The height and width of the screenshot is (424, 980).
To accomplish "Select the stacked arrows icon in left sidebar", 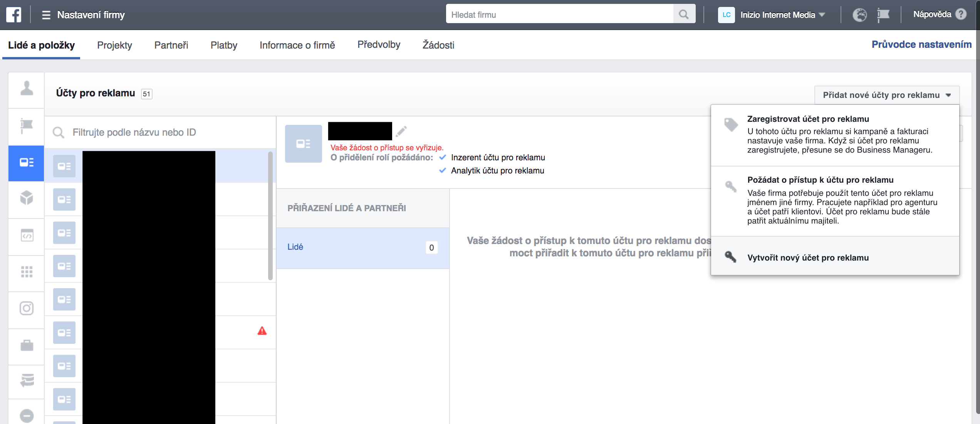I will [x=27, y=380].
